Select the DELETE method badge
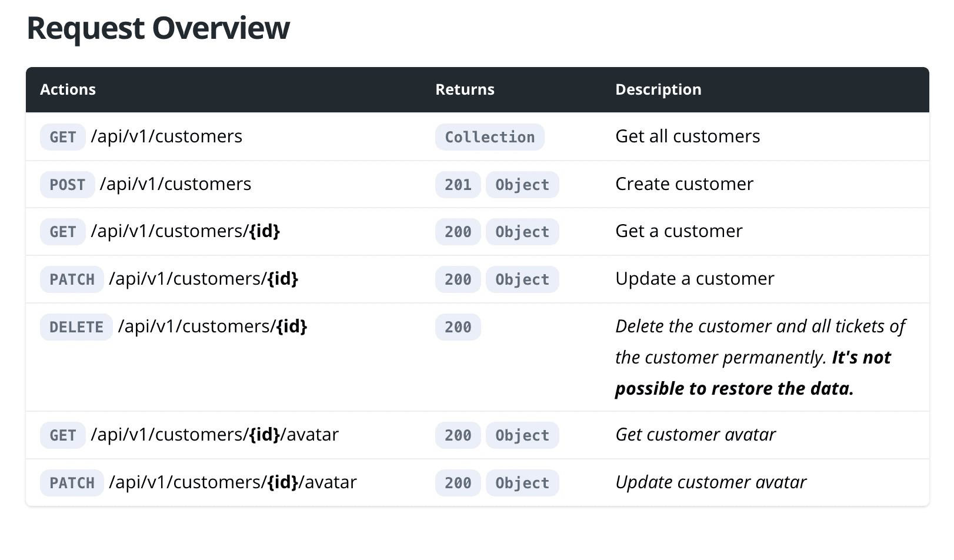 (x=76, y=327)
